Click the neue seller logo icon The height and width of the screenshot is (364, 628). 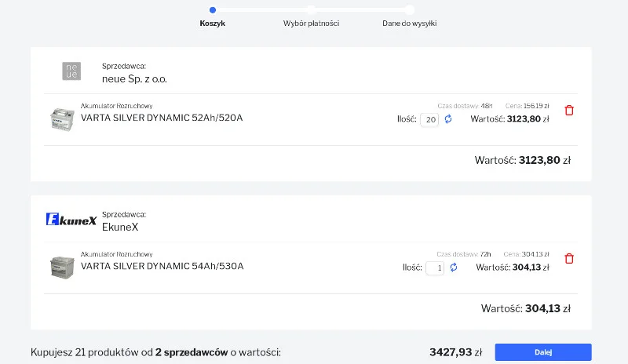(71, 71)
